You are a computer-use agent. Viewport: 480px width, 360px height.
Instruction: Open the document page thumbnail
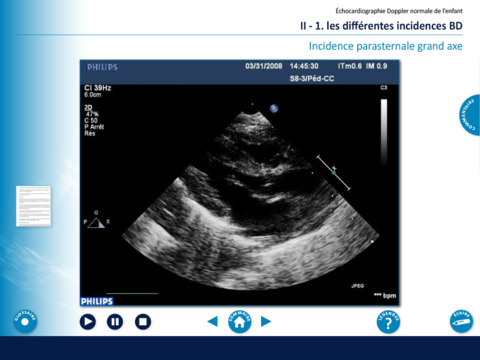point(34,206)
